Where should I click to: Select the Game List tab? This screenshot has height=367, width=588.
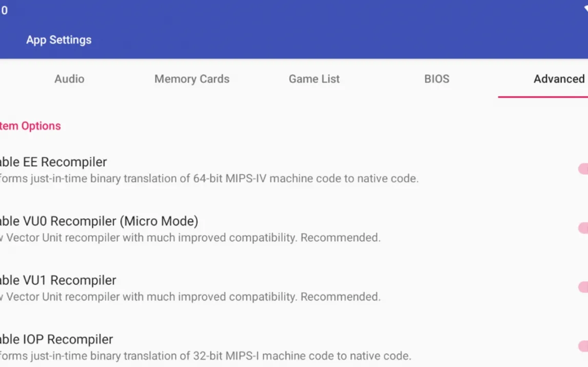314,79
